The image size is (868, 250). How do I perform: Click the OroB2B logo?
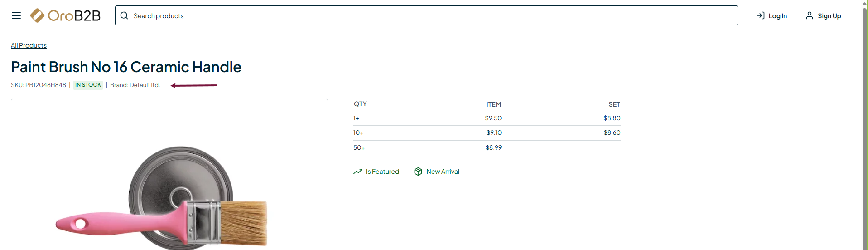click(65, 15)
